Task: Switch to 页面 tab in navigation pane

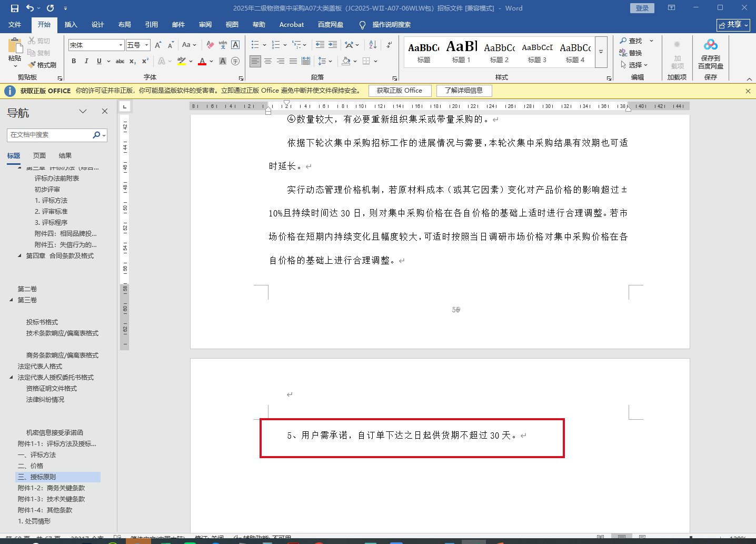Action: (39, 156)
